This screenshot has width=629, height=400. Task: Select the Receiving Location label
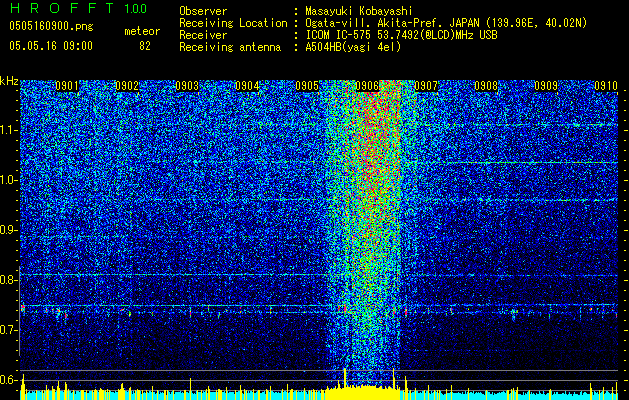[x=233, y=23]
